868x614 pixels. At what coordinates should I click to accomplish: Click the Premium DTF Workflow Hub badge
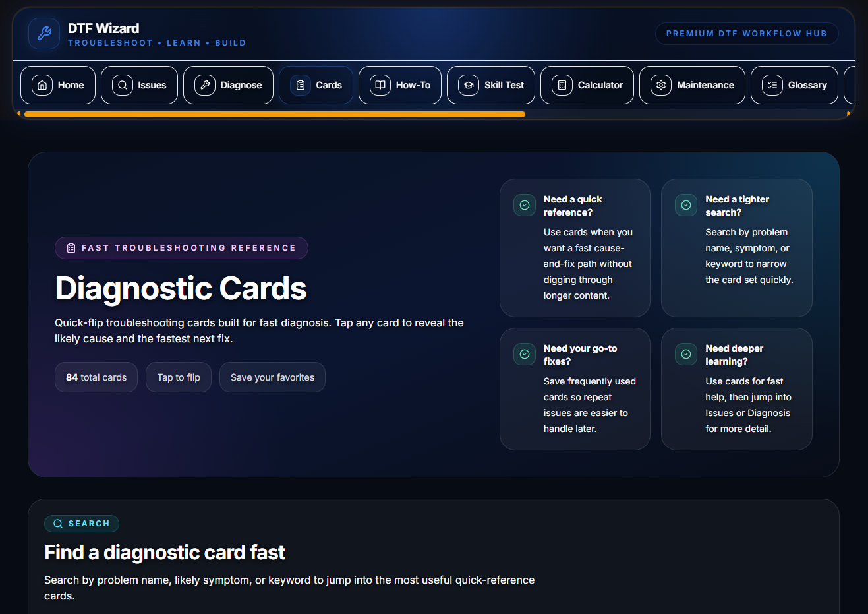[x=746, y=34]
